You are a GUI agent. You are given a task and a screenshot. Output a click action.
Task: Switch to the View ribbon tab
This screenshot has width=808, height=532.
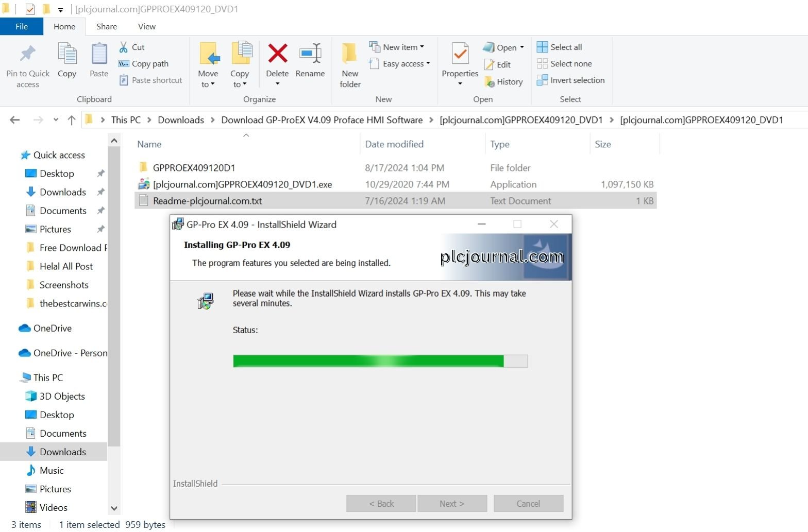coord(147,27)
